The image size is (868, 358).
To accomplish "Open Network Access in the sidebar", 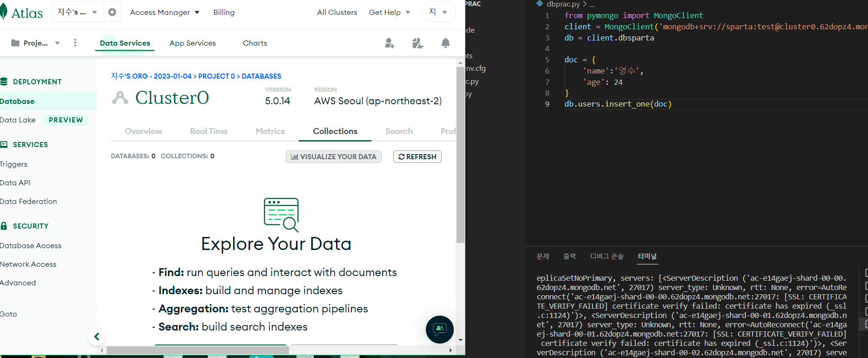I will (x=28, y=264).
